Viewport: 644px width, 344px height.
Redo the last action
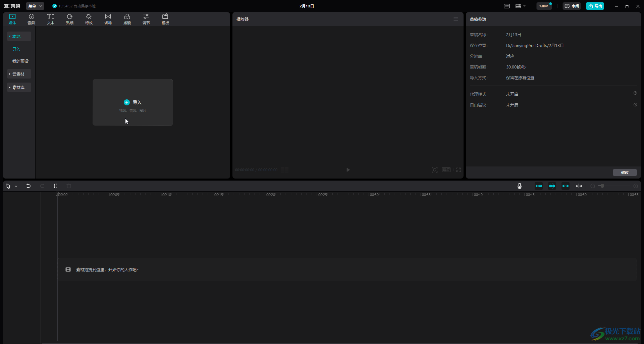pos(42,186)
